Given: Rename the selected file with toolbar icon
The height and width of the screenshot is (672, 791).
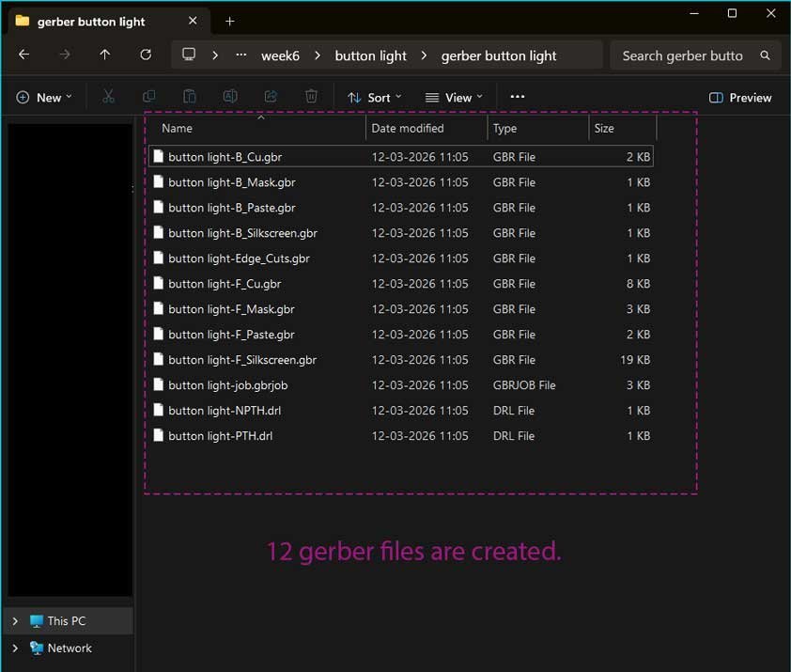Looking at the screenshot, I should tap(230, 96).
